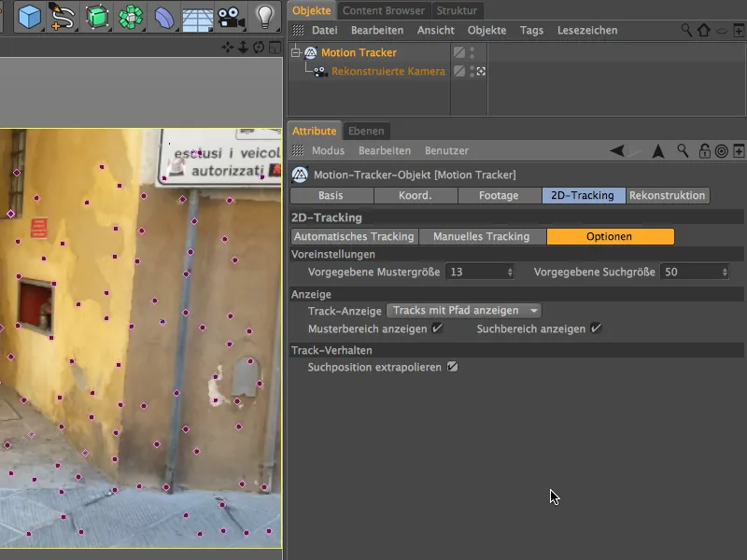Go up one level with black arrow
The width and height of the screenshot is (747, 560).
click(x=658, y=151)
